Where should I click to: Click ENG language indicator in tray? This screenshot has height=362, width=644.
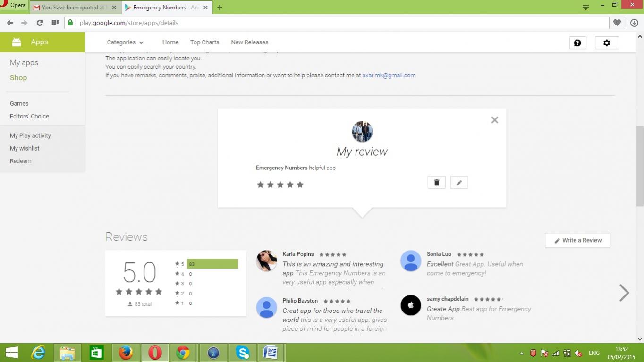594,353
